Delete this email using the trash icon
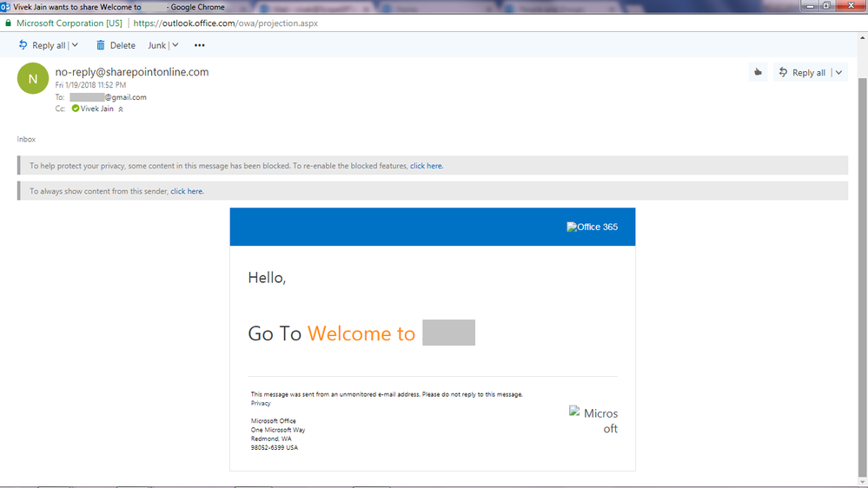 116,45
